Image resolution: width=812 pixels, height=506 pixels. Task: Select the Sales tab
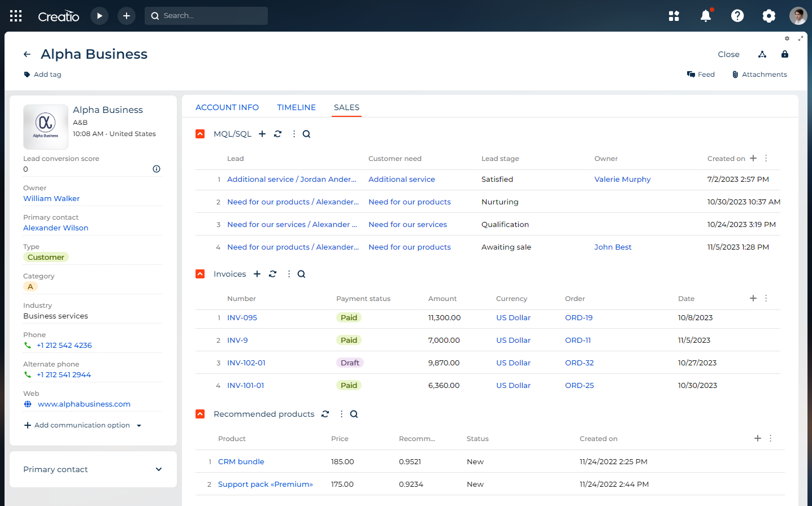coord(346,107)
